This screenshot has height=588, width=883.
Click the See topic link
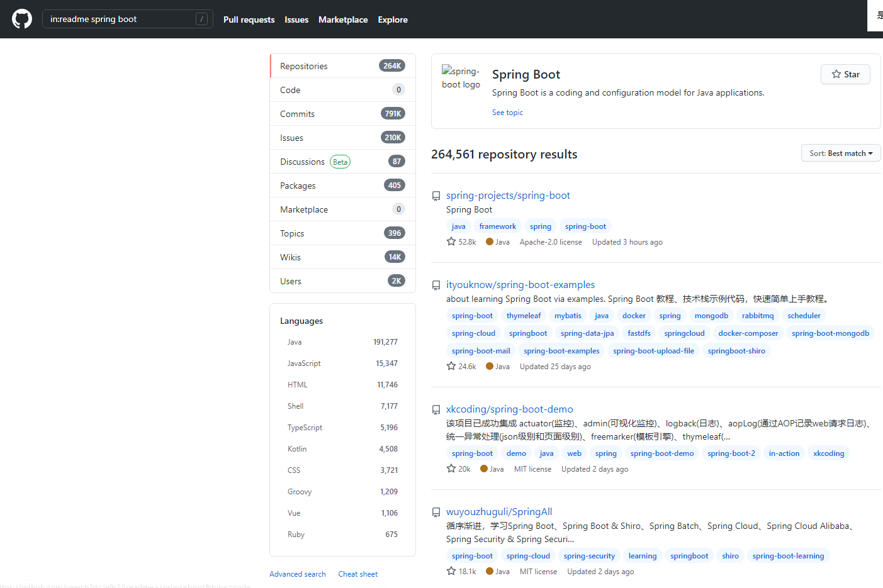pyautogui.click(x=507, y=113)
